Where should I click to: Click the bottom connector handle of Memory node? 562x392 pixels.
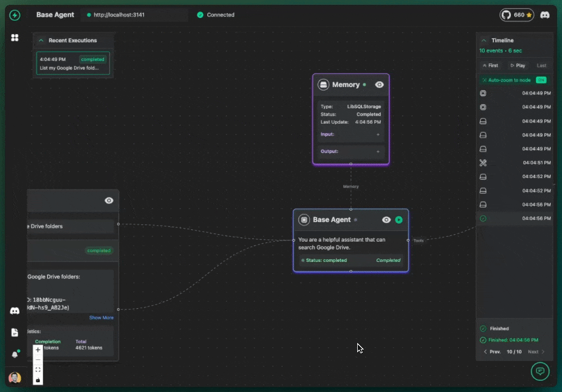click(x=351, y=164)
